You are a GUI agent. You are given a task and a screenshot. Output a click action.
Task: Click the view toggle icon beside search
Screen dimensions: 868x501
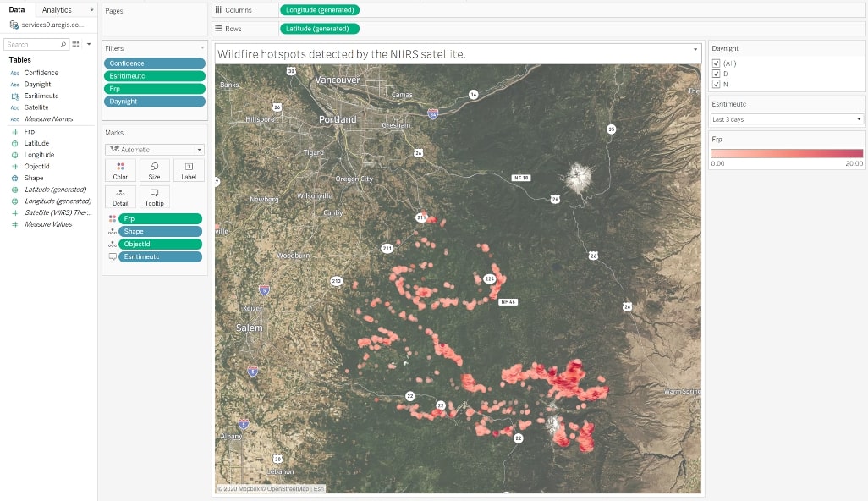[x=76, y=44]
